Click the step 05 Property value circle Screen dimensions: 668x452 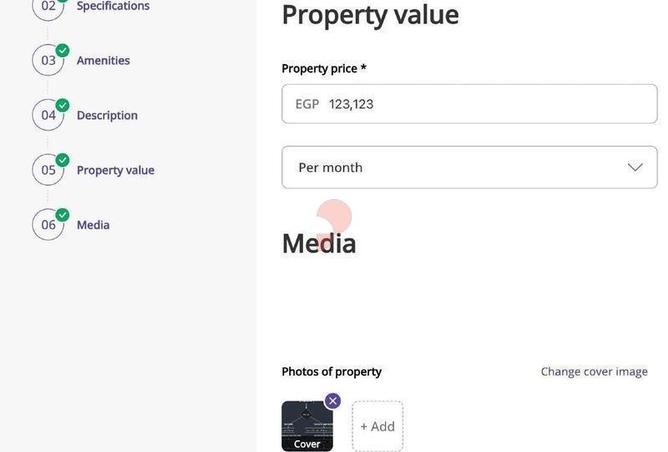(x=48, y=170)
